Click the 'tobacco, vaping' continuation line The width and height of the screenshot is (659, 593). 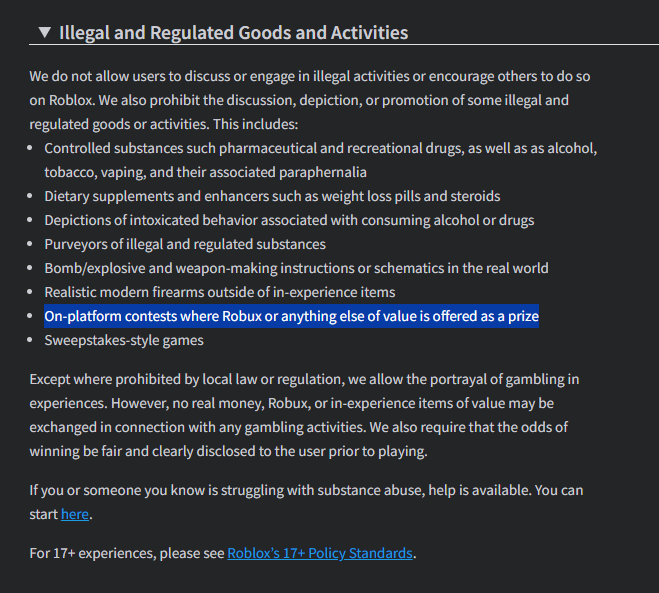click(x=206, y=172)
